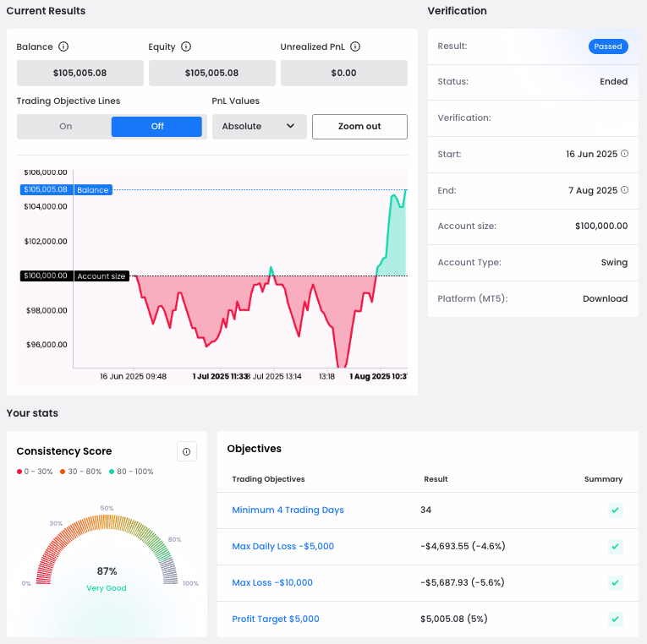Image resolution: width=647 pixels, height=644 pixels.
Task: Click the info icon beside Balance
Action: 63,46
